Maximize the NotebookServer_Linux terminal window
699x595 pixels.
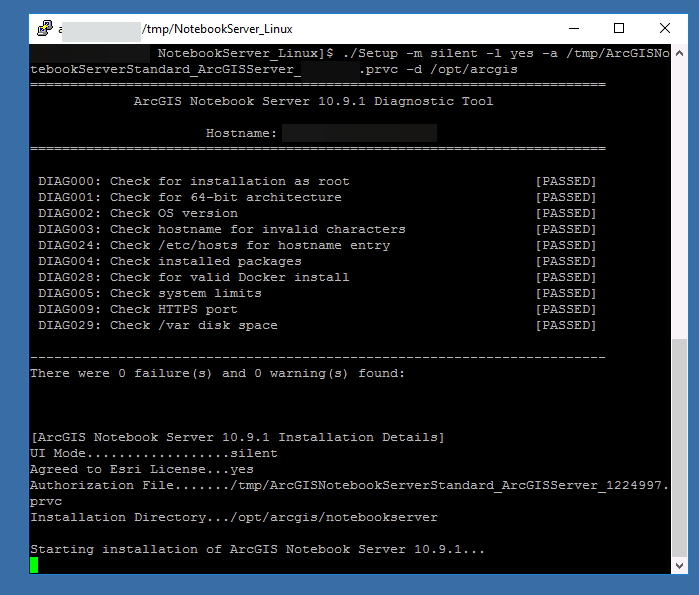tap(619, 29)
